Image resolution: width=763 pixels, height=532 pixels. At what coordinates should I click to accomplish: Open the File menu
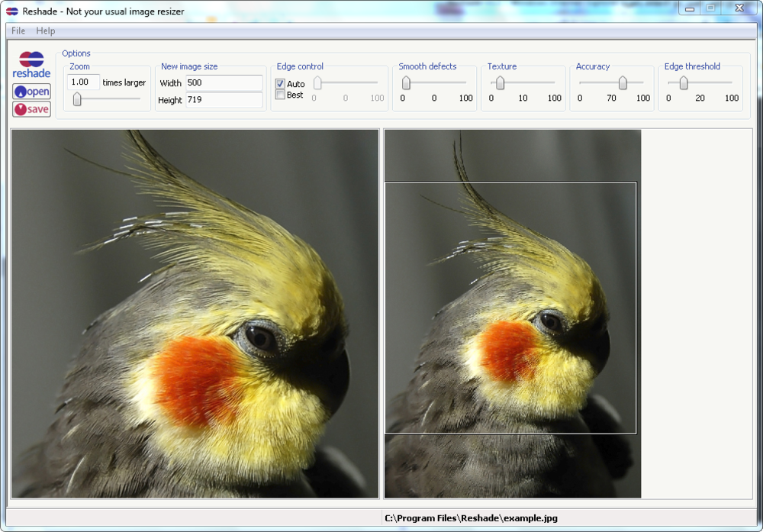click(x=18, y=31)
